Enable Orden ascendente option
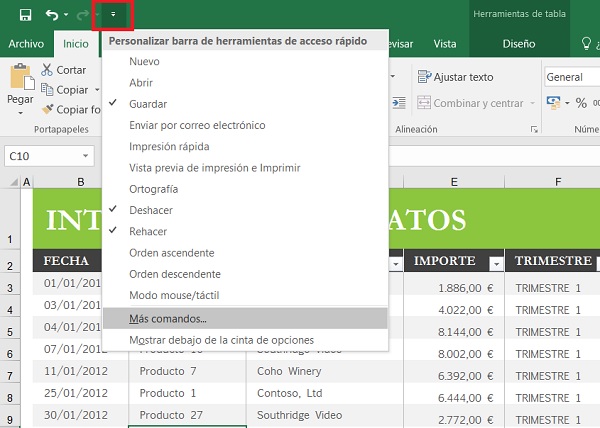Viewport: 600px width, 428px height. pyautogui.click(x=245, y=253)
